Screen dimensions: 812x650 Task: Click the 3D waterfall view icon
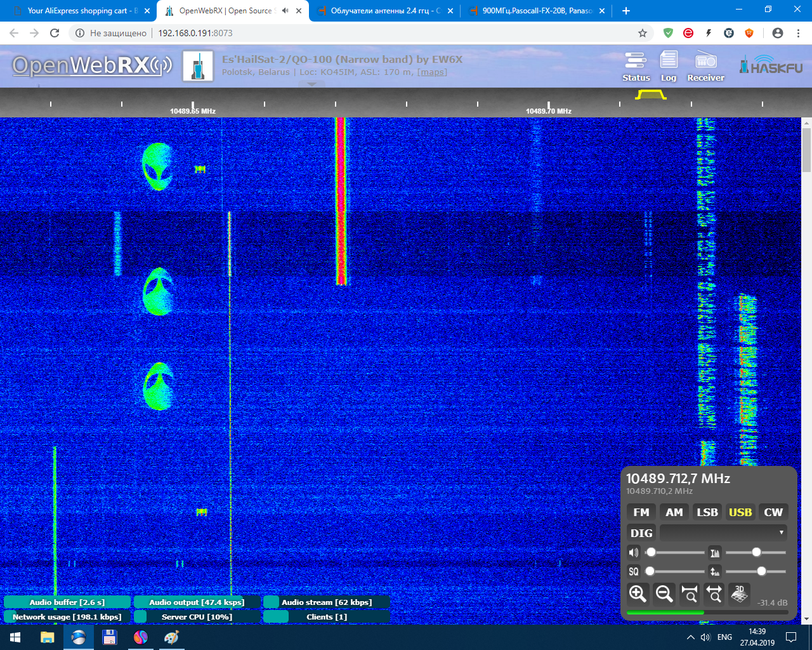click(739, 594)
